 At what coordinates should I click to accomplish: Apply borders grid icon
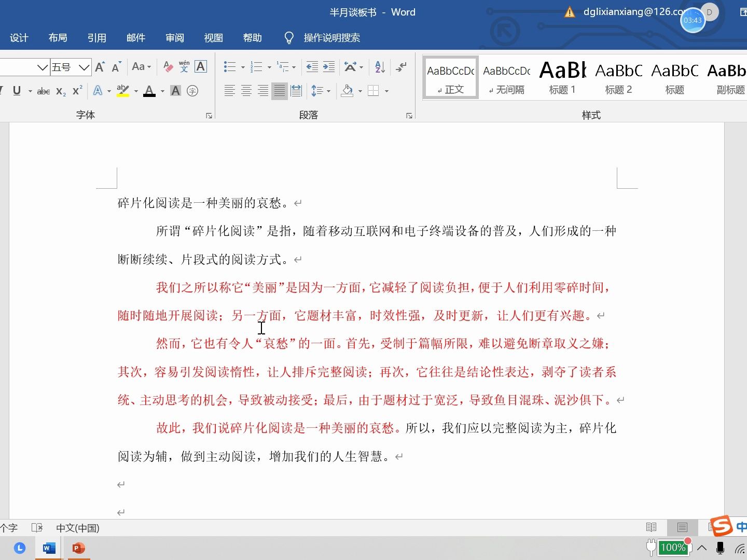374,91
